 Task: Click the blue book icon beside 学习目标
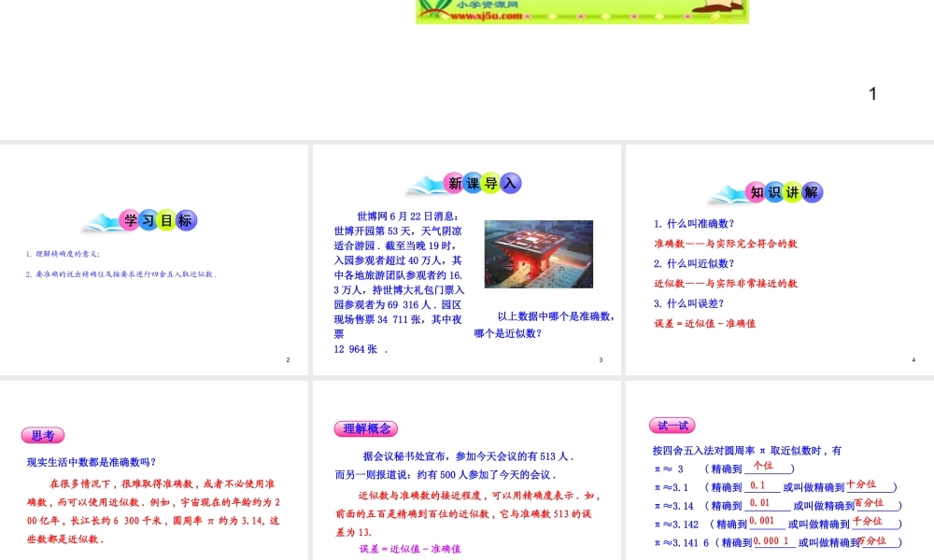103,220
